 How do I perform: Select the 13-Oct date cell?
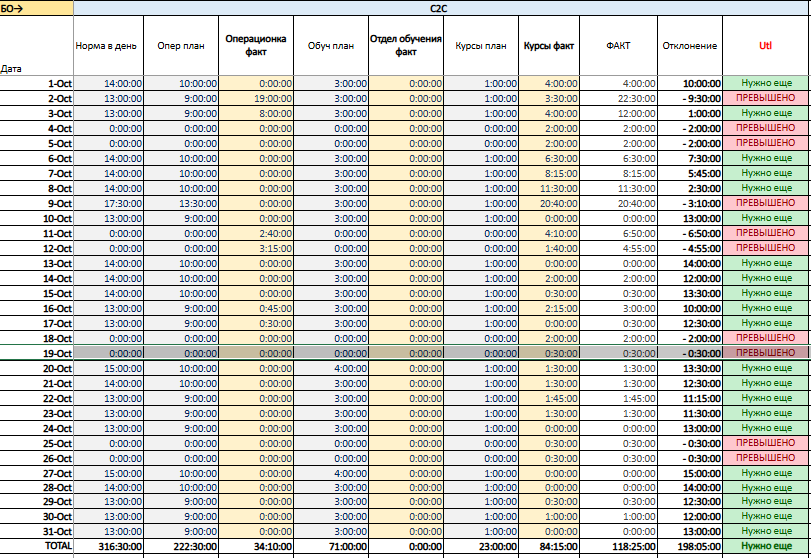[x=37, y=263]
